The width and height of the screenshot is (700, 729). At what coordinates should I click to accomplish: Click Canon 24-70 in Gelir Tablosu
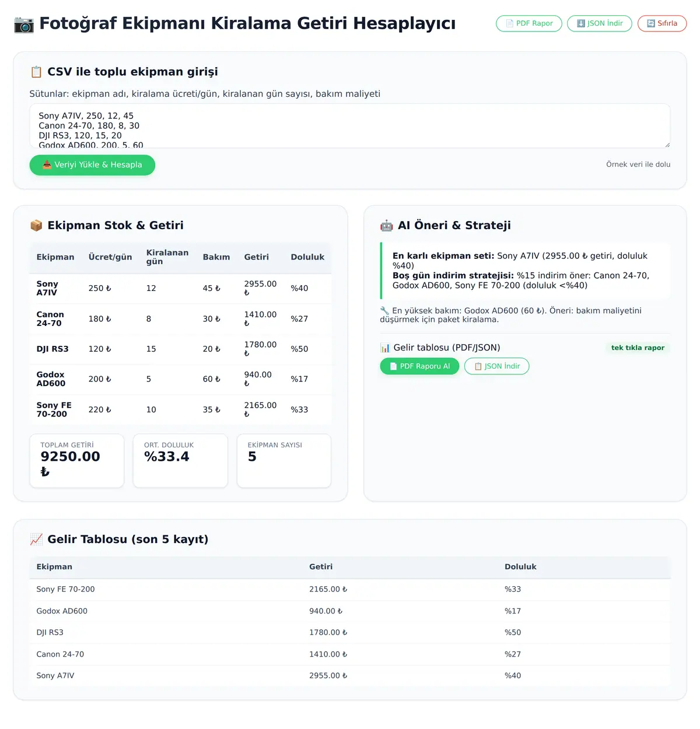coord(60,654)
